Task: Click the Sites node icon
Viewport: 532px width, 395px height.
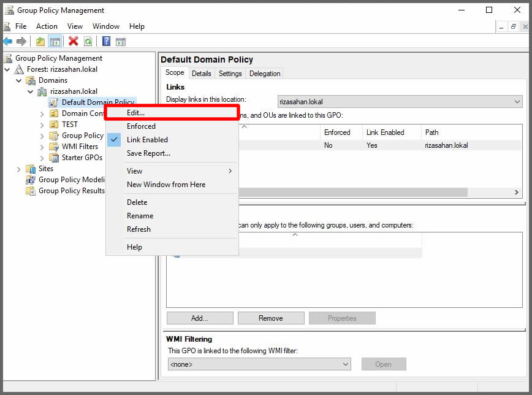Action: [x=31, y=169]
